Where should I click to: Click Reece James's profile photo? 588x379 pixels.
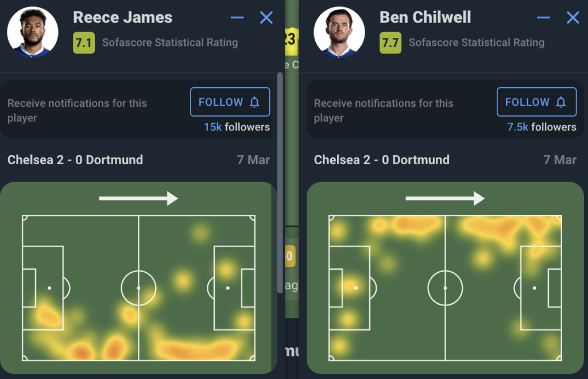32,32
